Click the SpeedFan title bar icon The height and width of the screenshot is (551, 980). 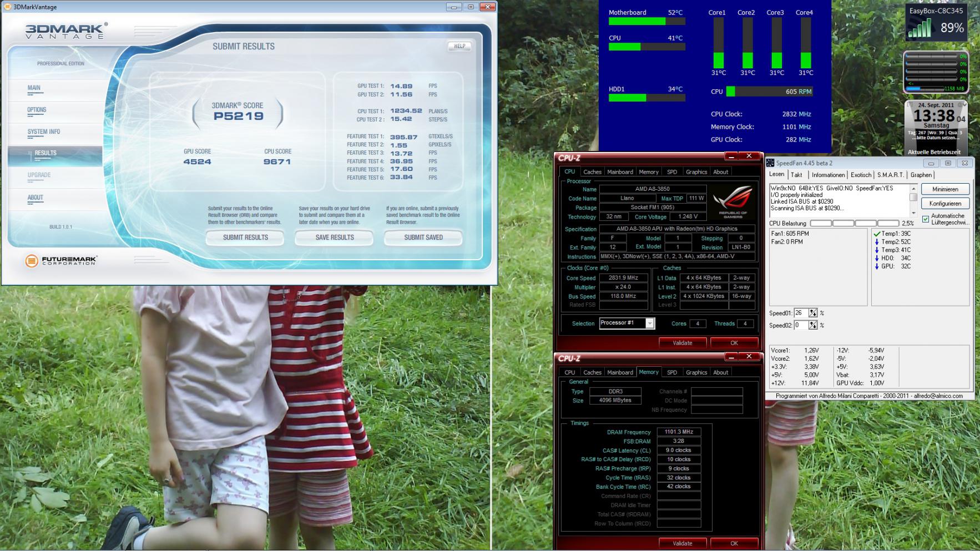click(771, 163)
